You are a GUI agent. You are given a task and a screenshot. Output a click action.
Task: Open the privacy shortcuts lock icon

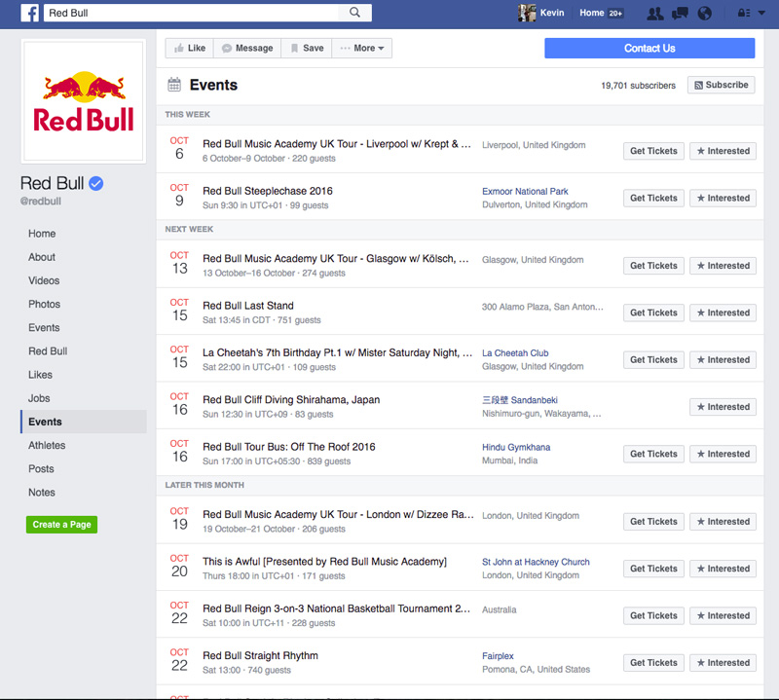coord(744,13)
